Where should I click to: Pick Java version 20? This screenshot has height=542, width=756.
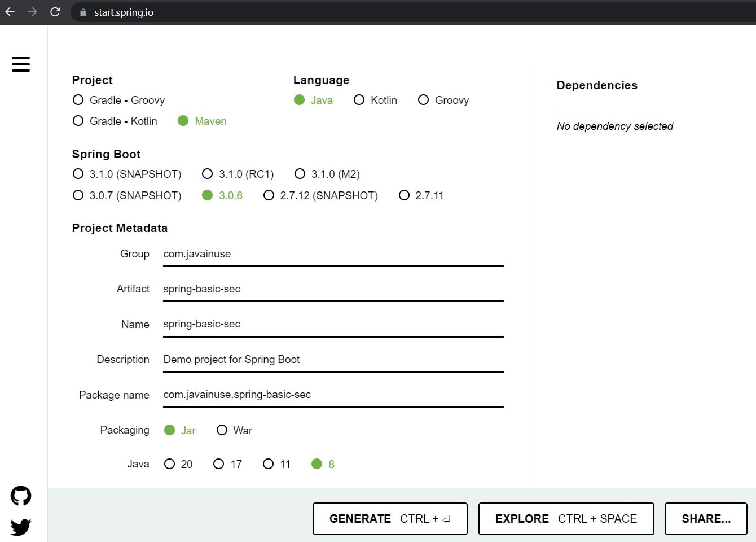click(178, 464)
